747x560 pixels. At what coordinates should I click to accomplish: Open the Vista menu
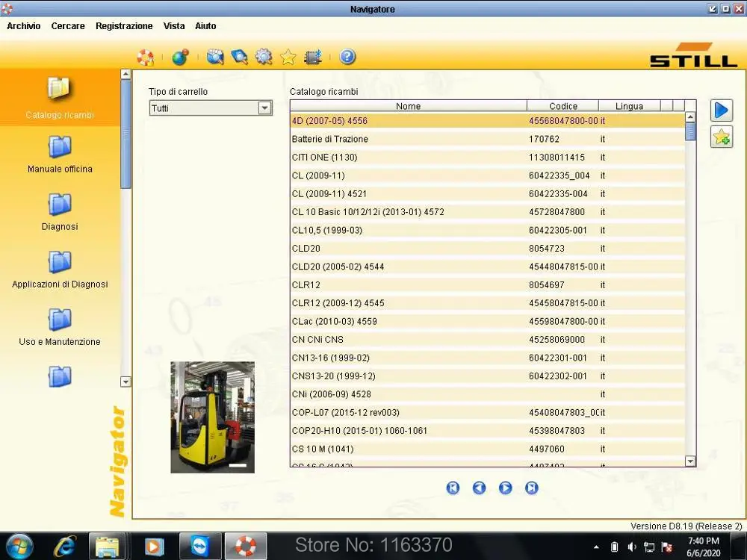click(174, 26)
